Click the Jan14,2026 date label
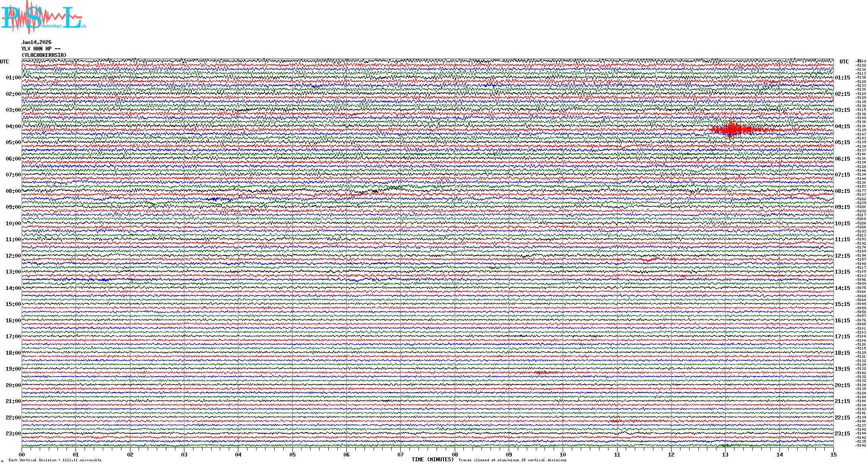The width and height of the screenshot is (868, 466). 37,42
